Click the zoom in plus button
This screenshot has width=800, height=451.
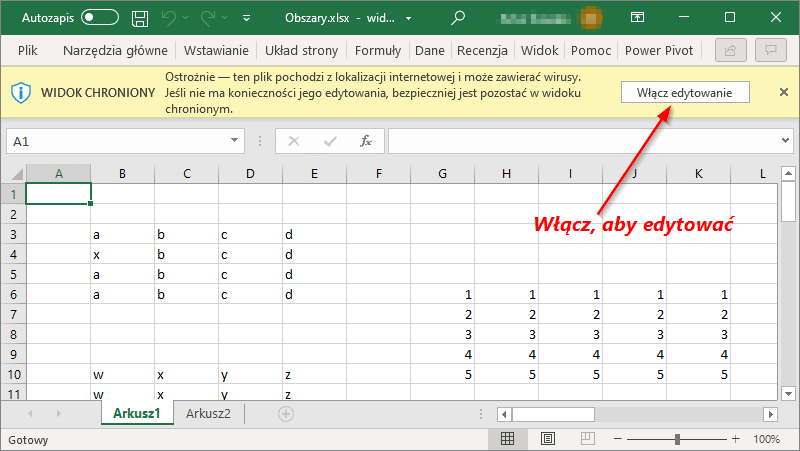click(x=735, y=439)
